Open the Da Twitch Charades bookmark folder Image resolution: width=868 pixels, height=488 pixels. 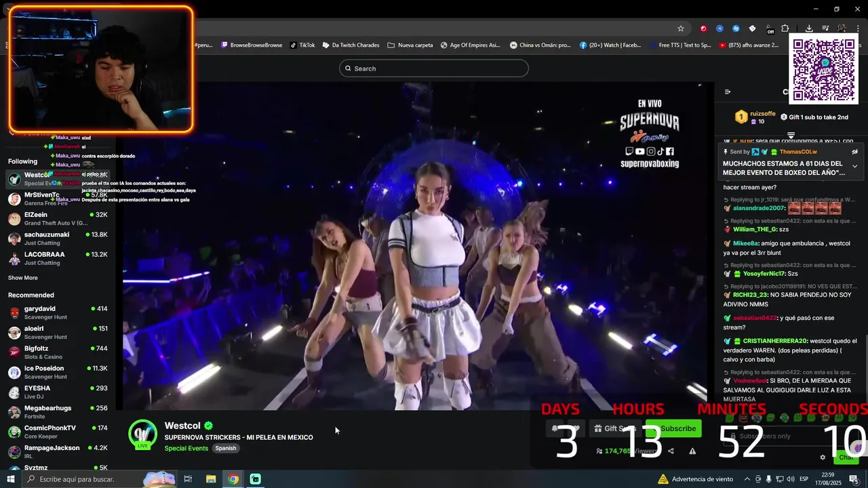350,45
